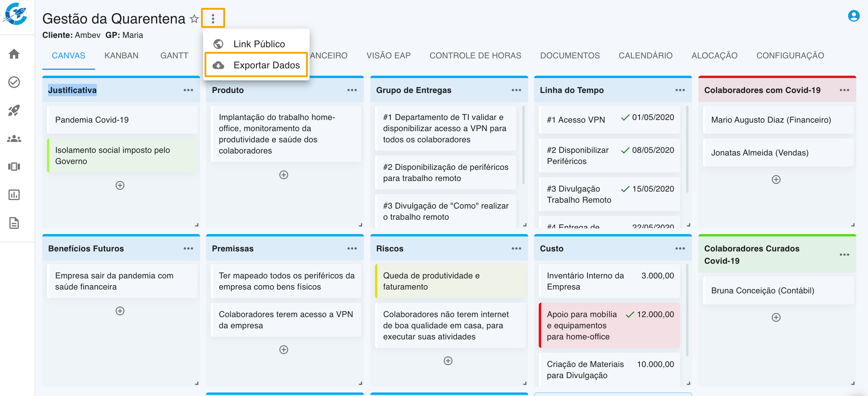The width and height of the screenshot is (868, 396).
Task: Toggle the checkmark on the Apoio para mobília cost
Action: (630, 314)
